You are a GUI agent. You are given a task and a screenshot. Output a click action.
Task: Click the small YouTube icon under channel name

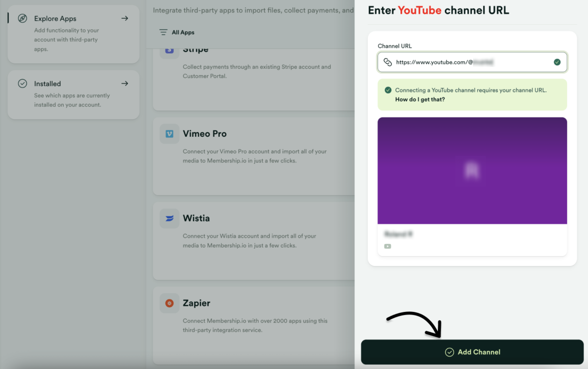coord(387,246)
